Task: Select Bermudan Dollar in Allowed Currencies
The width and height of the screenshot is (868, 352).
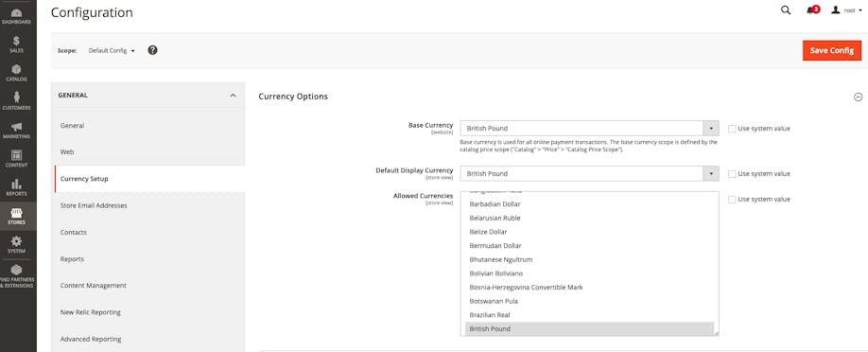Action: pyautogui.click(x=589, y=246)
